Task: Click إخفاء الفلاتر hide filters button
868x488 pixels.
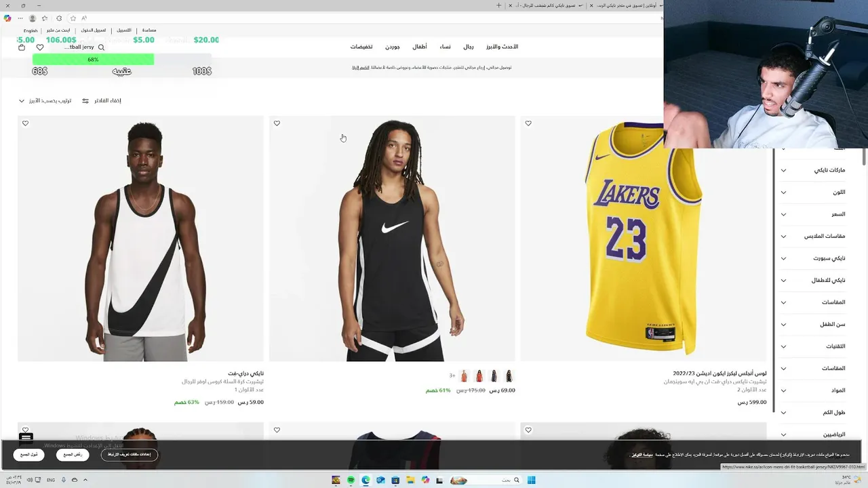Action: click(102, 101)
